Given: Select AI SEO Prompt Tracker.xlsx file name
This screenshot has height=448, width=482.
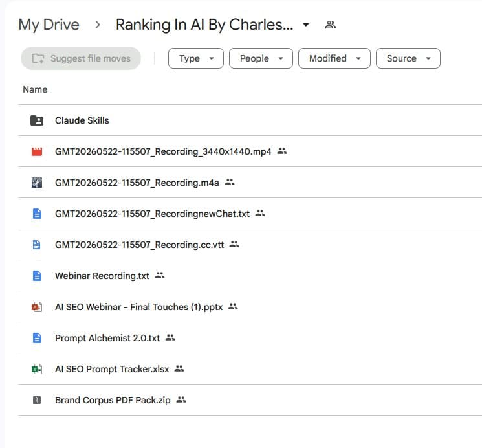Looking at the screenshot, I should pos(112,369).
